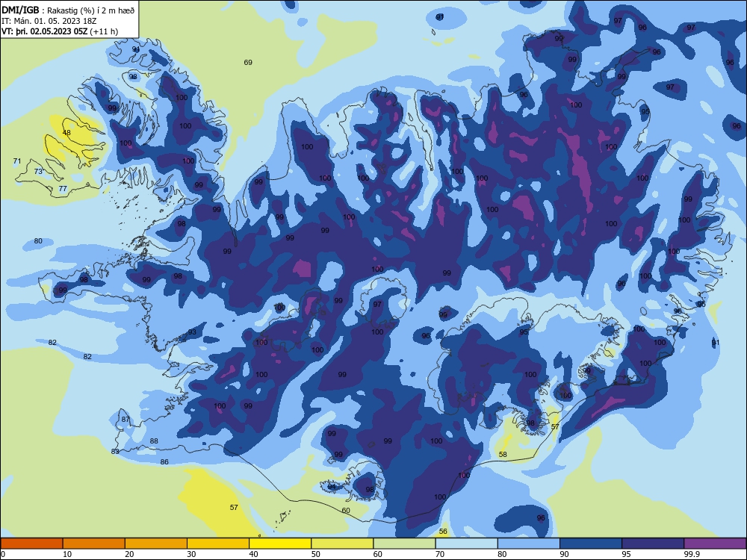Screen dimensions: 747x560
Task: Select the purple above-99.9 legend swatch
Action: 715,544
